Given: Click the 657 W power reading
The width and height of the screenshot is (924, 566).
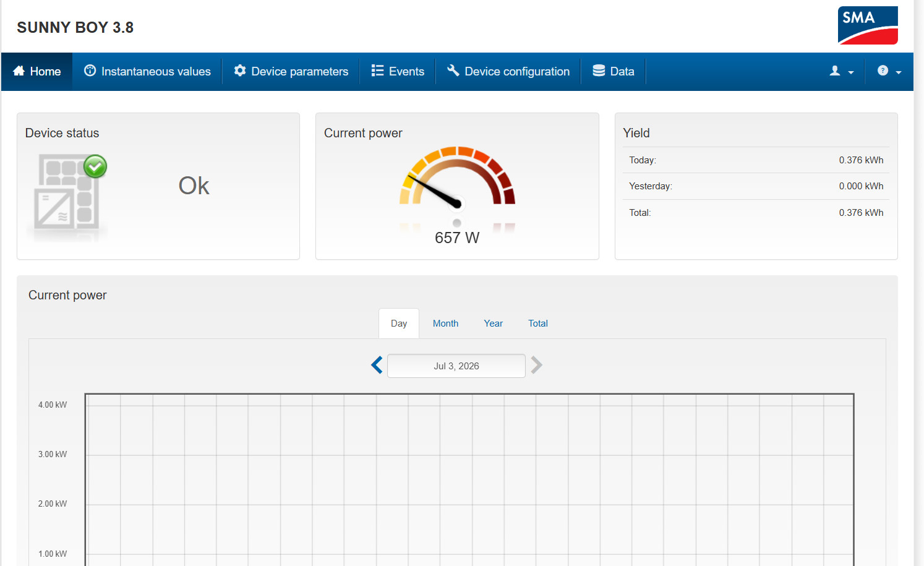Looking at the screenshot, I should click(x=457, y=238).
